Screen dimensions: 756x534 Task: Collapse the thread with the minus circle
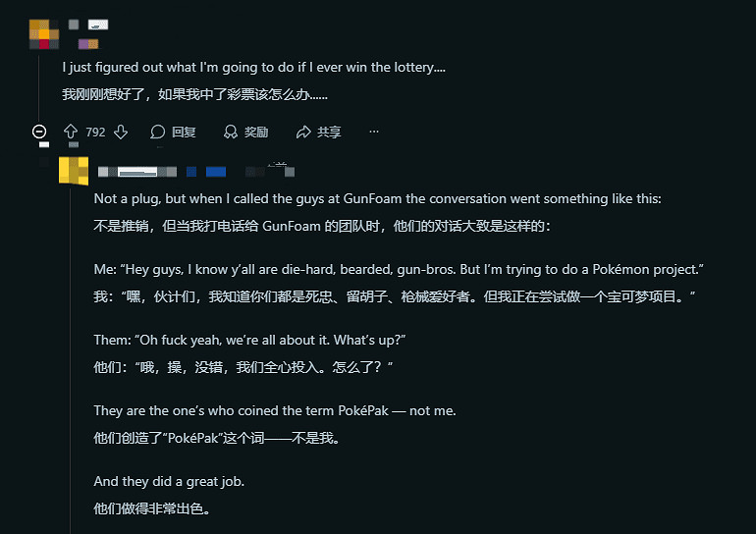(39, 132)
